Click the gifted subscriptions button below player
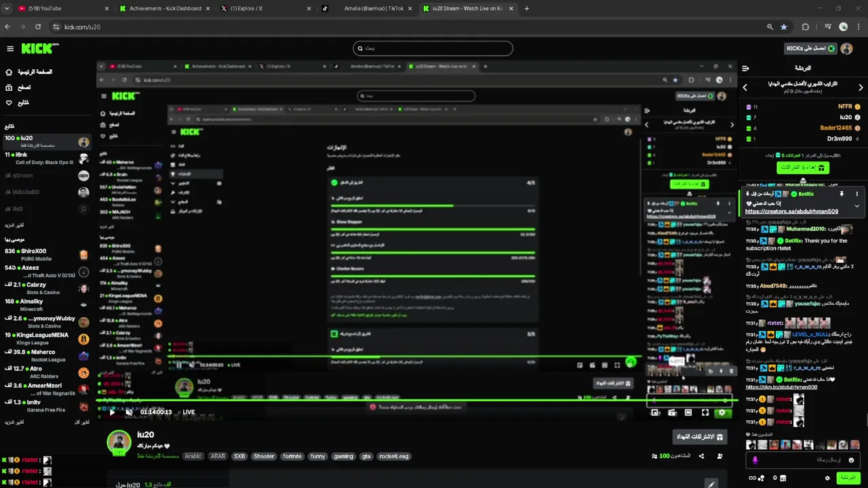Viewport: 868px width, 488px height. pos(700,437)
